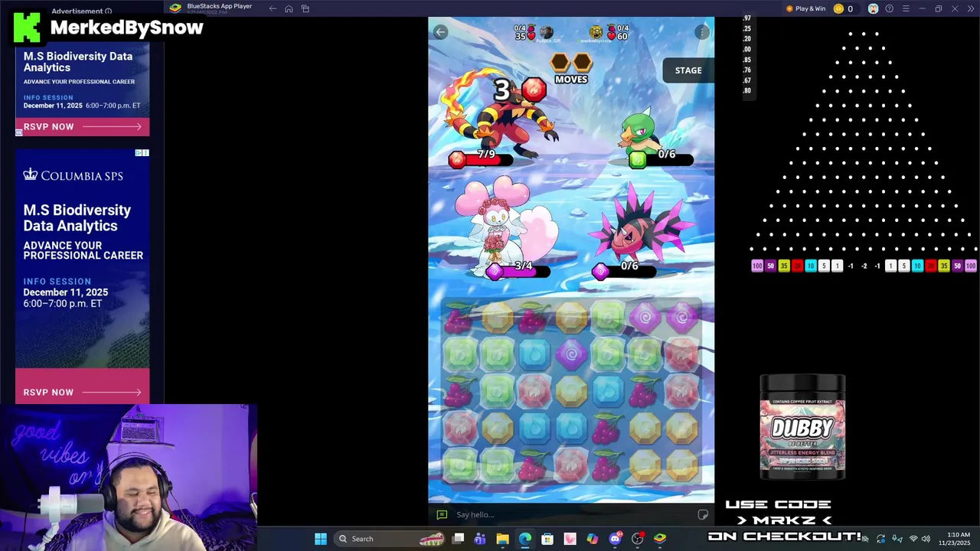Open the Play & Win rewards
The image size is (980, 551).
[805, 8]
